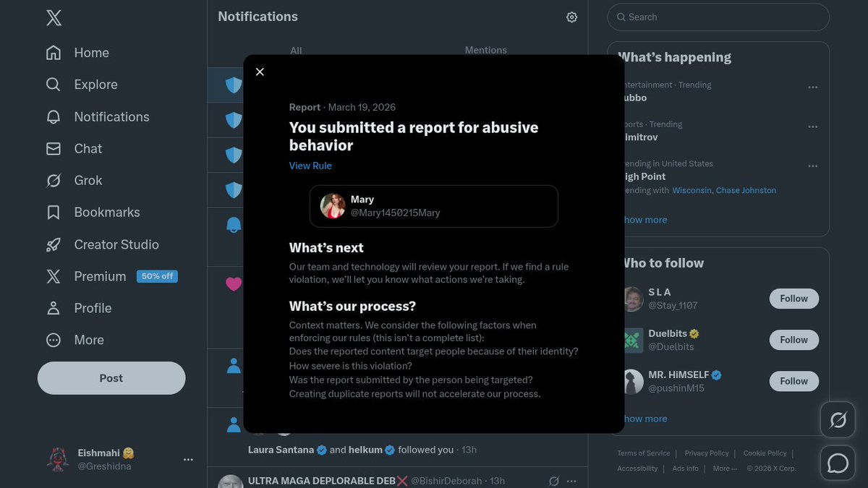Open Privacy Policy link
This screenshot has width=868, height=488.
(x=707, y=453)
